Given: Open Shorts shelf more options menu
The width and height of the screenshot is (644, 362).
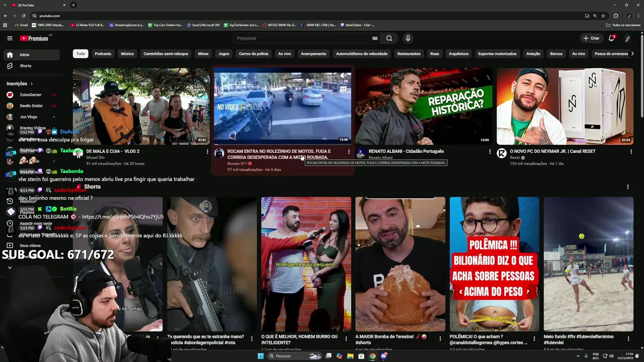Looking at the screenshot, I should coord(627,187).
